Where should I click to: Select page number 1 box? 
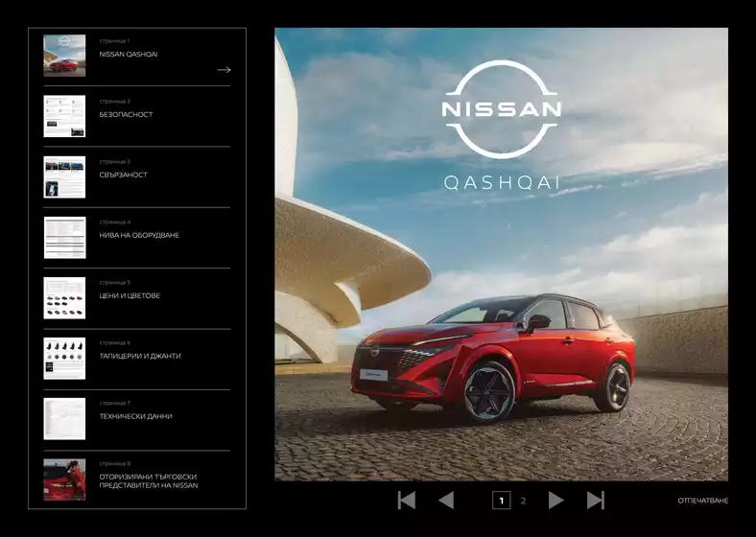(502, 501)
